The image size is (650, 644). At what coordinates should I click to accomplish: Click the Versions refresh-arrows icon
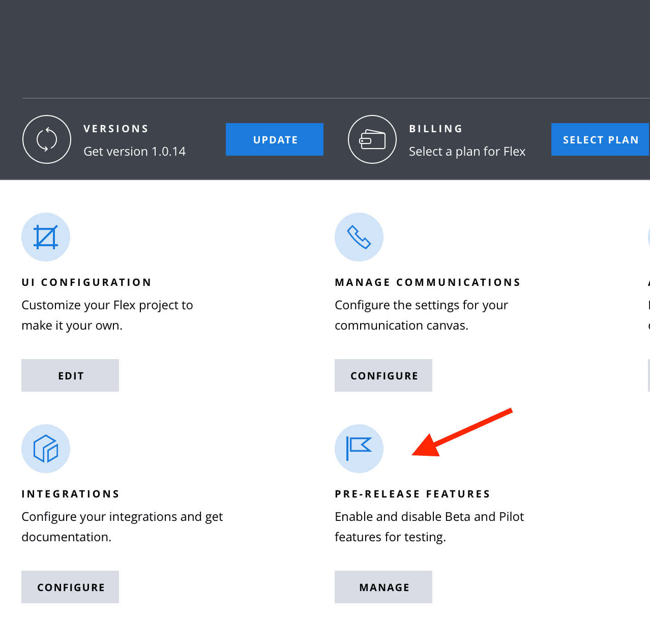(x=47, y=139)
